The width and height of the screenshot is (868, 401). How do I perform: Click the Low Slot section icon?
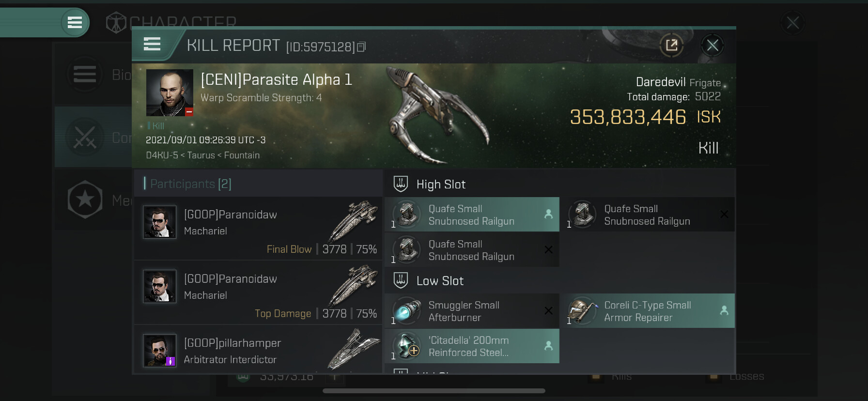click(401, 280)
